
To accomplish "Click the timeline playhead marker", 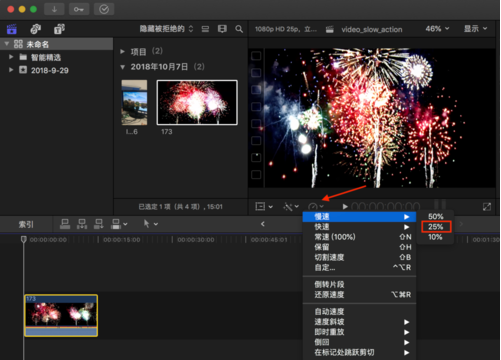I will click(23, 239).
